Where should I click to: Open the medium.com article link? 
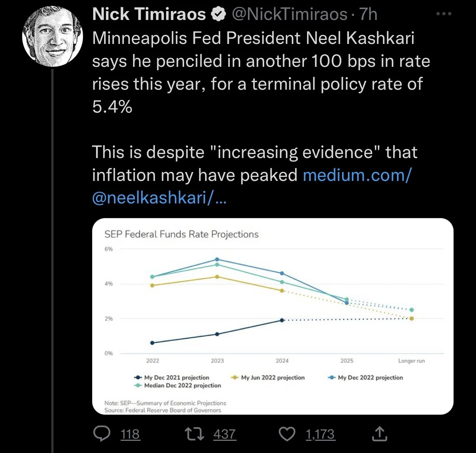click(356, 175)
